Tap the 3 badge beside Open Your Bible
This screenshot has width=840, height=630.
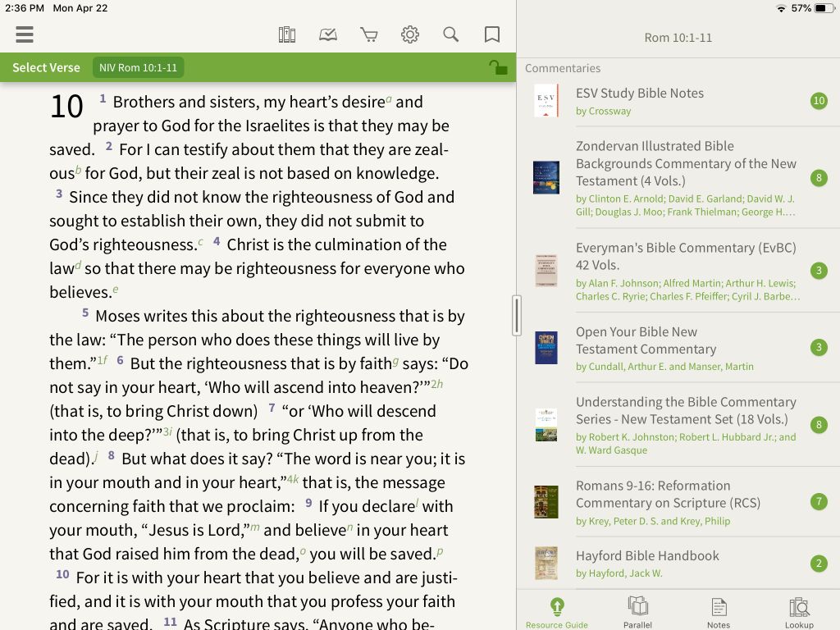[819, 348]
